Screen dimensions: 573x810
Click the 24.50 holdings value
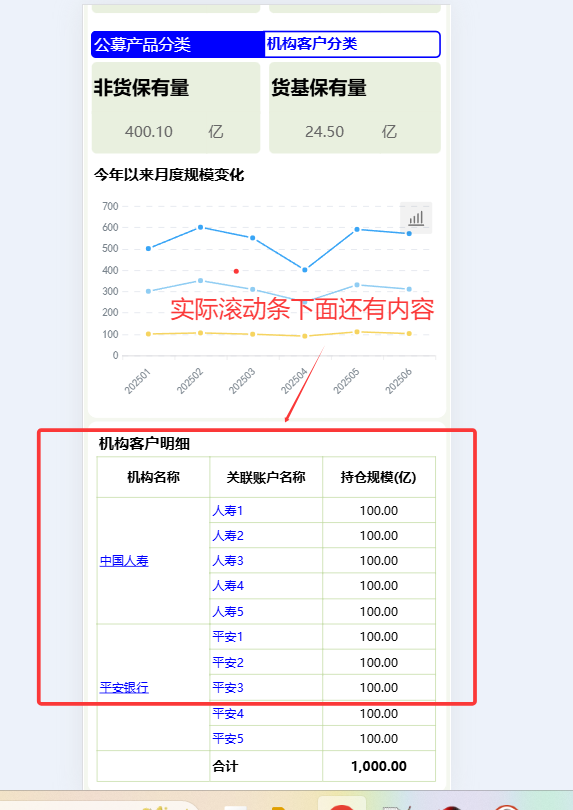pos(324,132)
